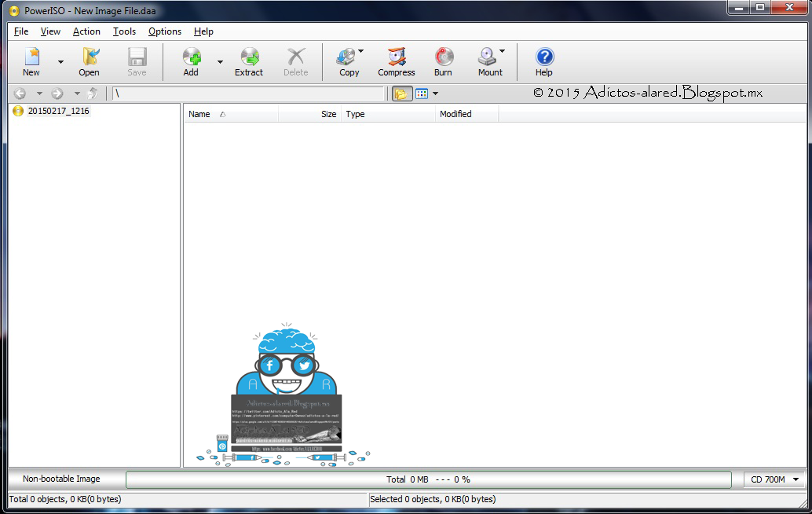Click the path input field
Screen dimensions: 812x514
[248, 94]
